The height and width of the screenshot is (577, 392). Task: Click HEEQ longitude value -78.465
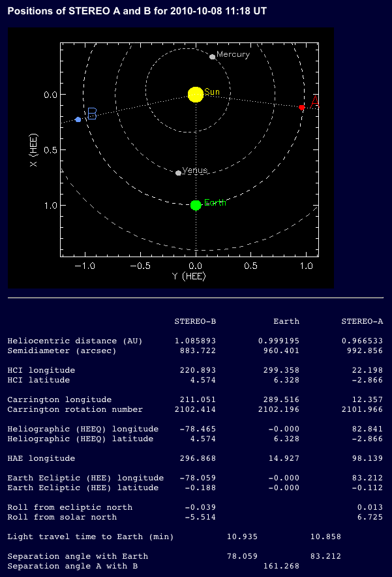pos(198,429)
